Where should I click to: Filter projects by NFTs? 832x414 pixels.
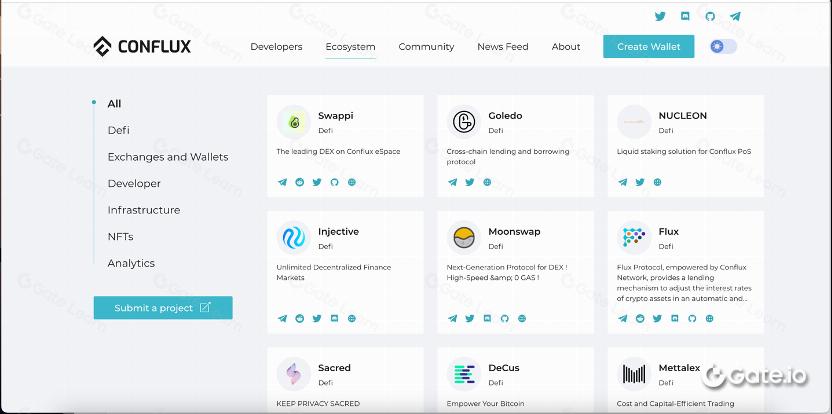(x=120, y=237)
